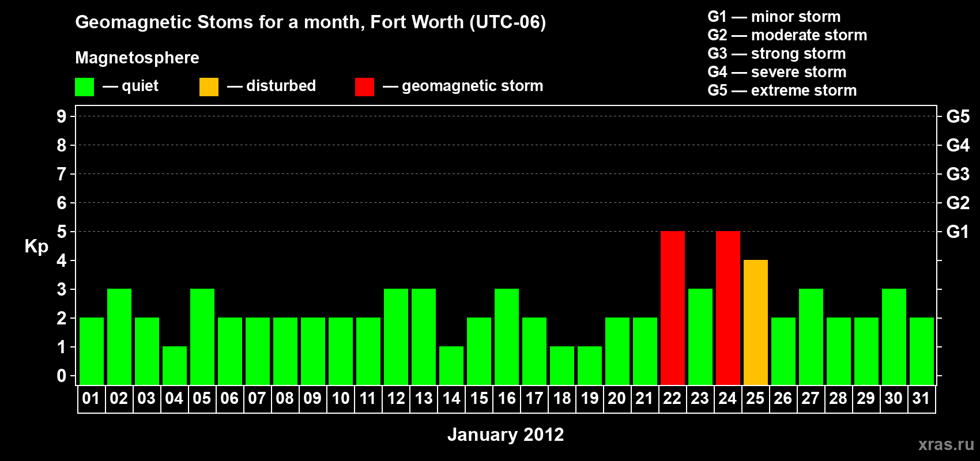Click the date cell '16'

507,399
